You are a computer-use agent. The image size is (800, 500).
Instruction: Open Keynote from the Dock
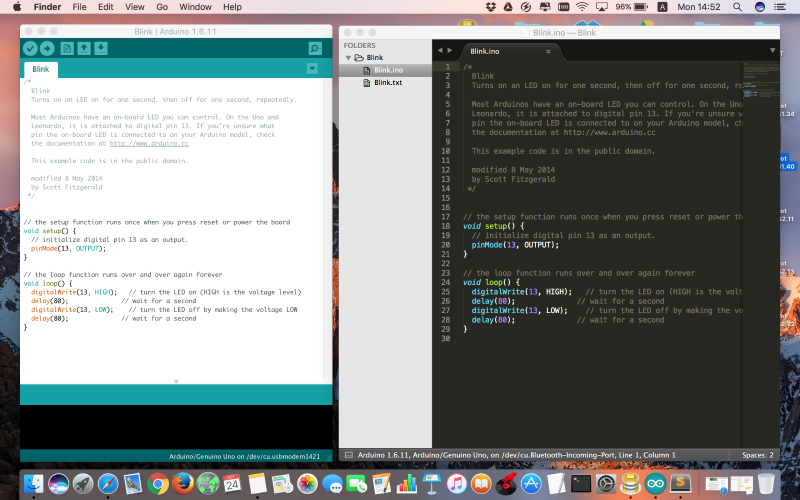coord(432,483)
